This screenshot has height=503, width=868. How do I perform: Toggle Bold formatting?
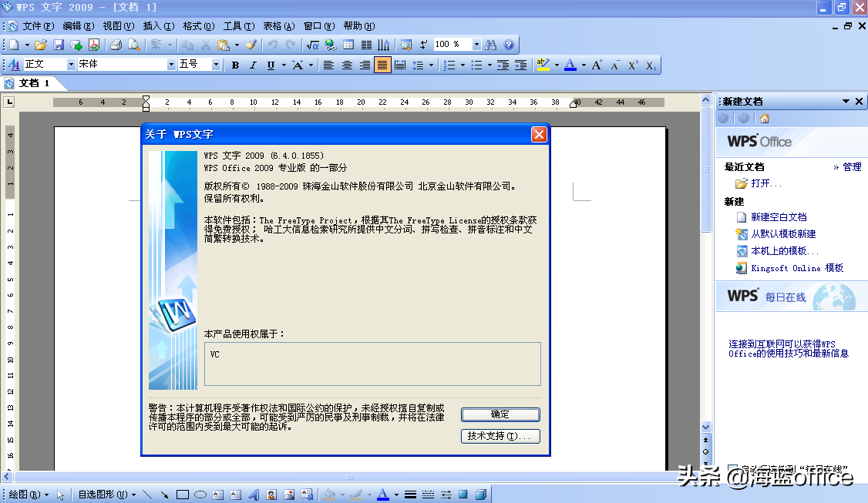pyautogui.click(x=235, y=65)
